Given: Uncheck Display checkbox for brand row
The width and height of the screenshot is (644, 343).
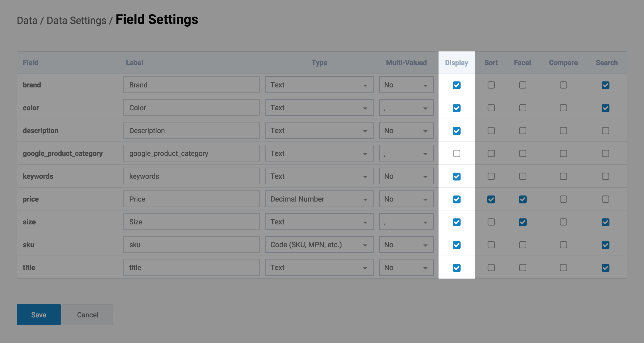Looking at the screenshot, I should 456,85.
